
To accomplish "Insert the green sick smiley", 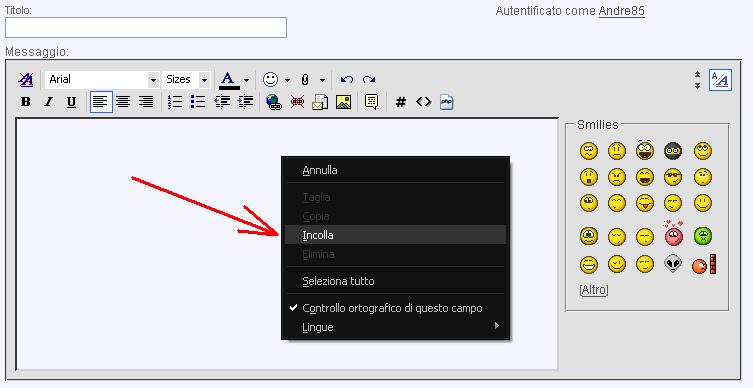I will click(x=703, y=236).
